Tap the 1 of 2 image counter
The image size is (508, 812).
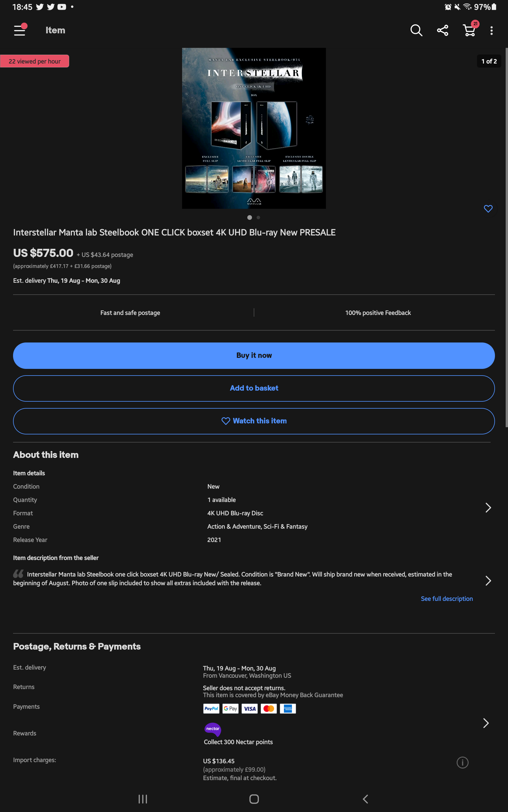click(489, 61)
